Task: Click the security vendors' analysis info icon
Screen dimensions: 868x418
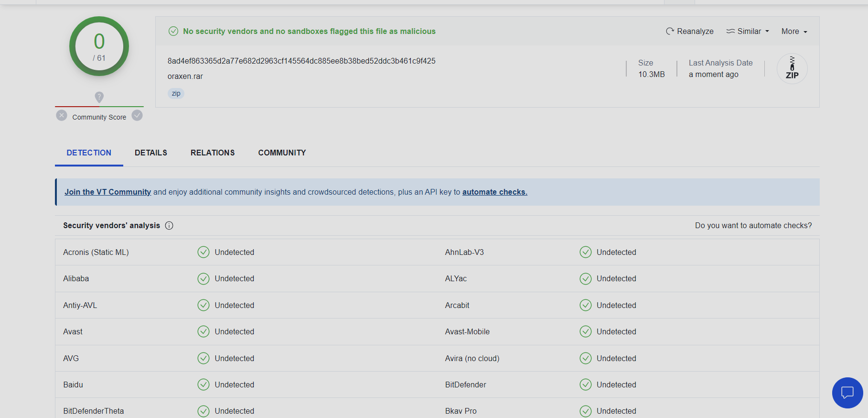Action: point(169,225)
